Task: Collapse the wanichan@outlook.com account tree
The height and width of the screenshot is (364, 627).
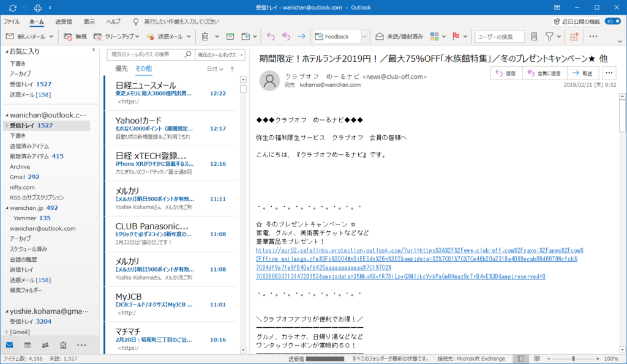Action: pos(7,115)
